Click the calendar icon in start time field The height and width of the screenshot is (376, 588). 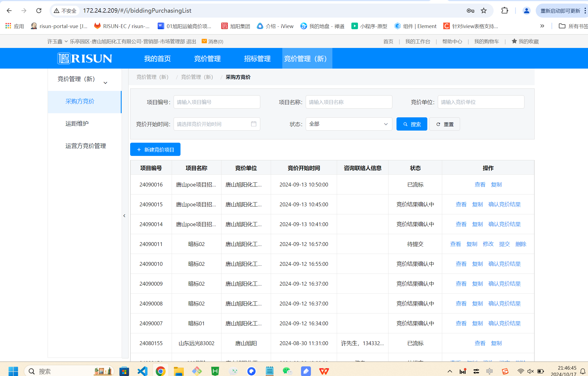pos(253,124)
